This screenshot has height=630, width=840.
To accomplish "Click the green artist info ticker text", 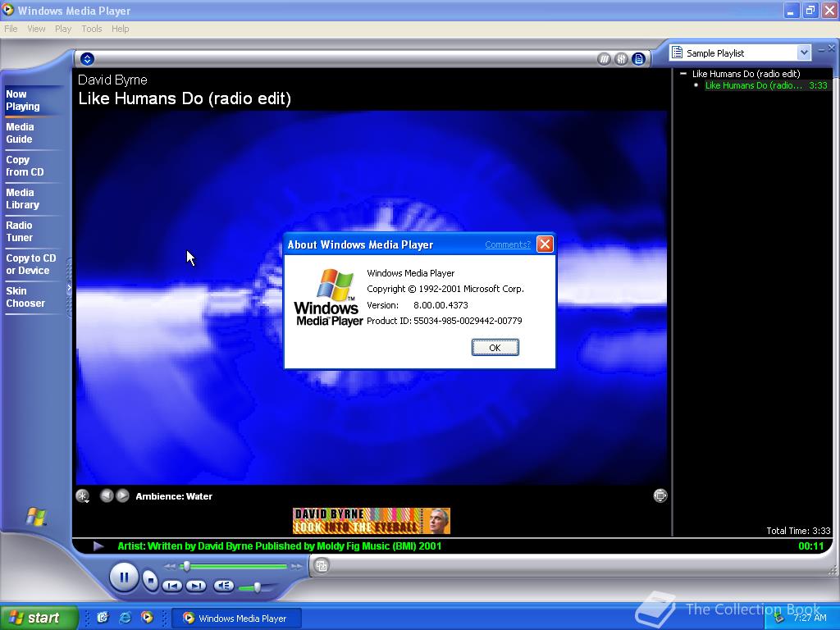I will pyautogui.click(x=280, y=546).
